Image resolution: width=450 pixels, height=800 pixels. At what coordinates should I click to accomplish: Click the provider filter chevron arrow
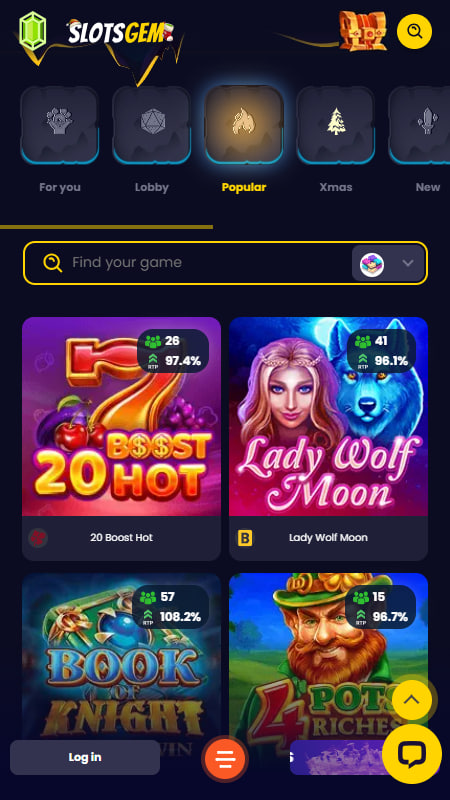pos(408,263)
